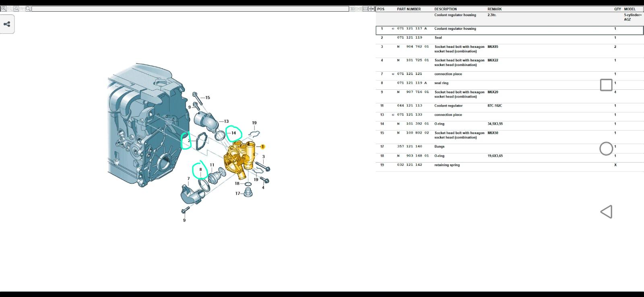Click the search magnifier icon
The width and height of the screenshot is (644, 297).
pyautogui.click(x=28, y=9)
